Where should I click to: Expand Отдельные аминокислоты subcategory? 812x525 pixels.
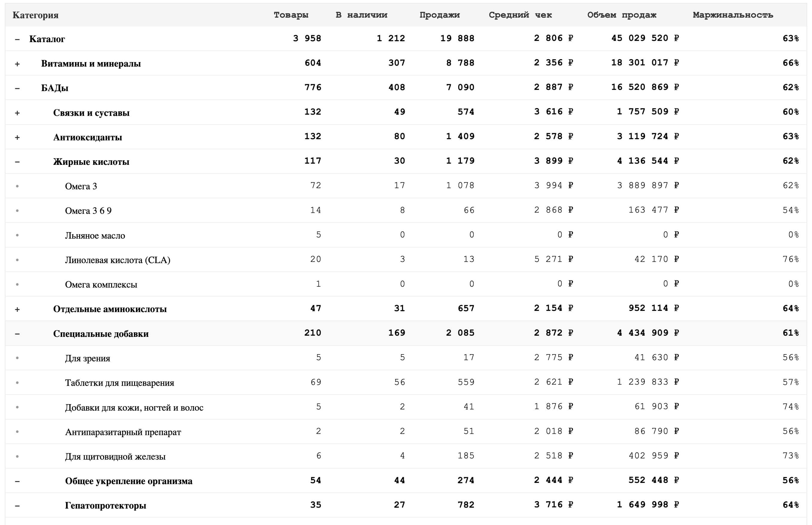[x=17, y=310]
